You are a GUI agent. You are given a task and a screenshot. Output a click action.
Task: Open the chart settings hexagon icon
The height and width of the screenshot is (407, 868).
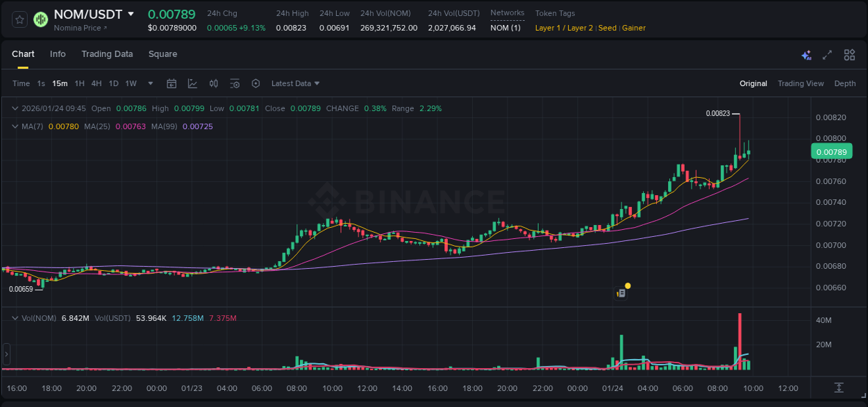point(256,83)
